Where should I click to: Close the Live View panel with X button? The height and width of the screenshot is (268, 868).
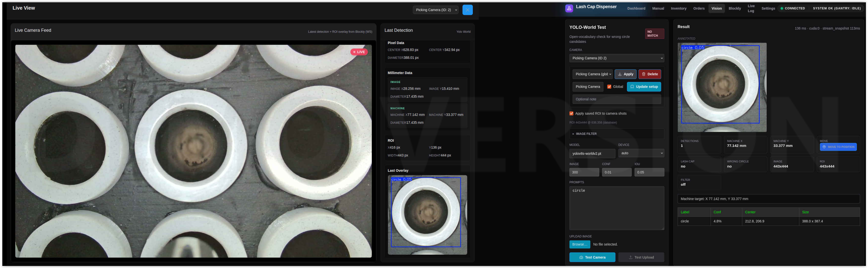pos(467,10)
